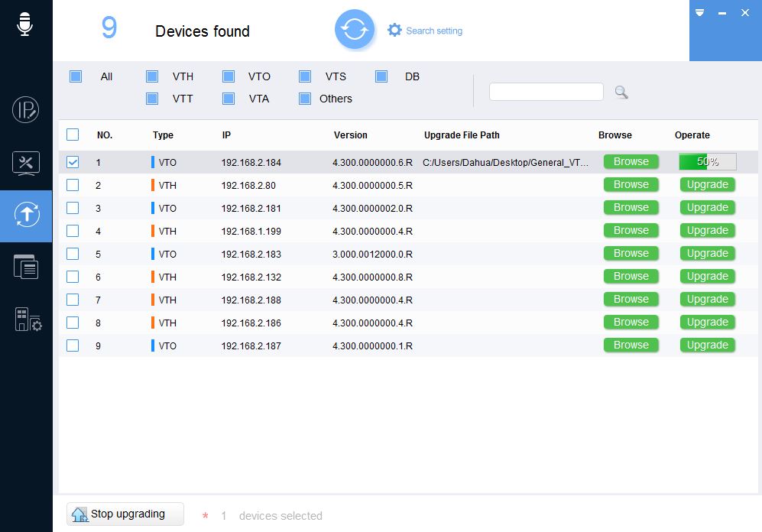Open the window dropdown menu icon

(700, 13)
